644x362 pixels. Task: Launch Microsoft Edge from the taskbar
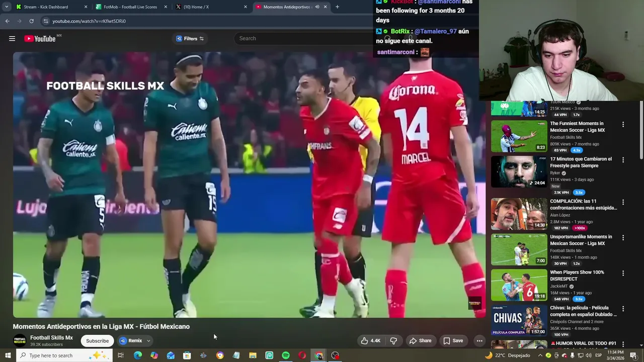click(x=137, y=355)
